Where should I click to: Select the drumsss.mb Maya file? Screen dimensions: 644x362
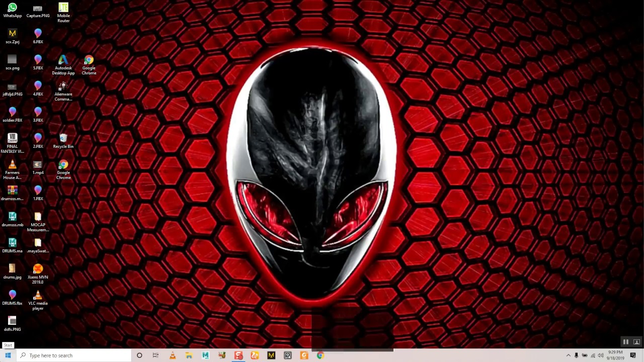pos(13,220)
